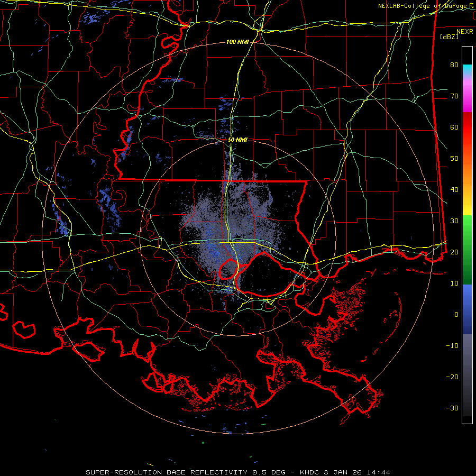Click the 70 value on the dBZ scale
Image resolution: width=476 pixels, height=476 pixels.
pos(454,96)
